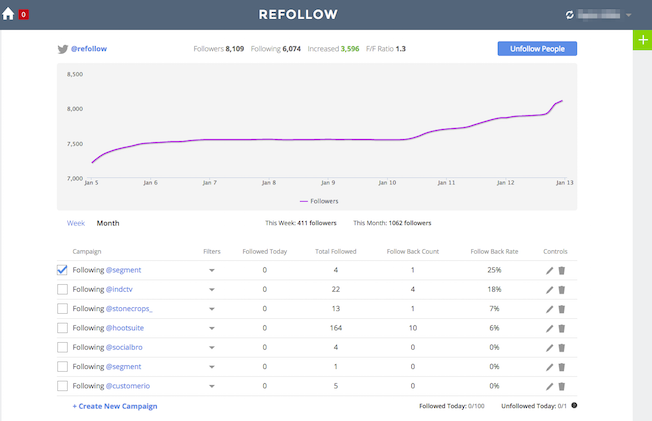Check the @hootsuite campaign checkbox
This screenshot has width=652, height=421.
click(62, 328)
